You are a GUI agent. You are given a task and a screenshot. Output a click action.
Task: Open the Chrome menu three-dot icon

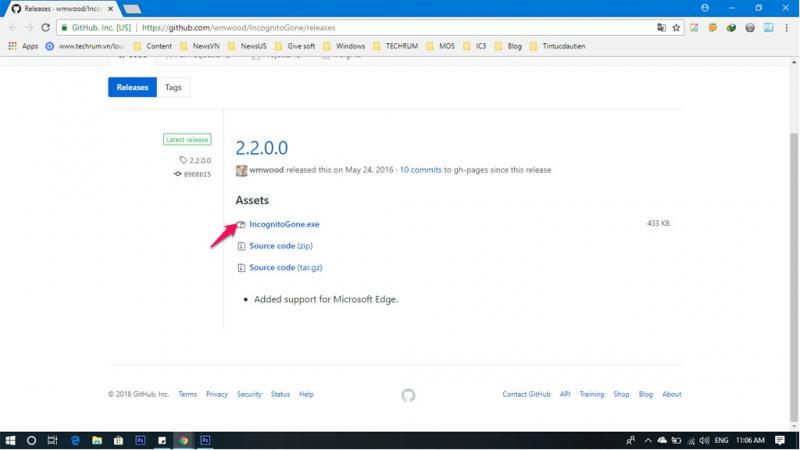pyautogui.click(x=789, y=27)
